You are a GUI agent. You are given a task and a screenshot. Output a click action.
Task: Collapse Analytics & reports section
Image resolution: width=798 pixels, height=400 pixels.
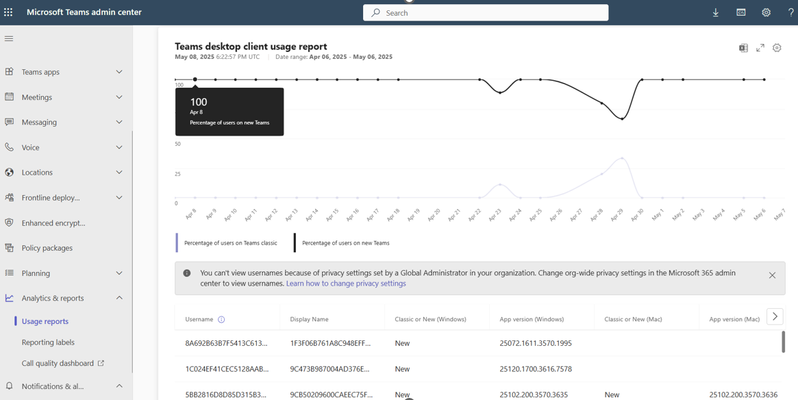(119, 298)
